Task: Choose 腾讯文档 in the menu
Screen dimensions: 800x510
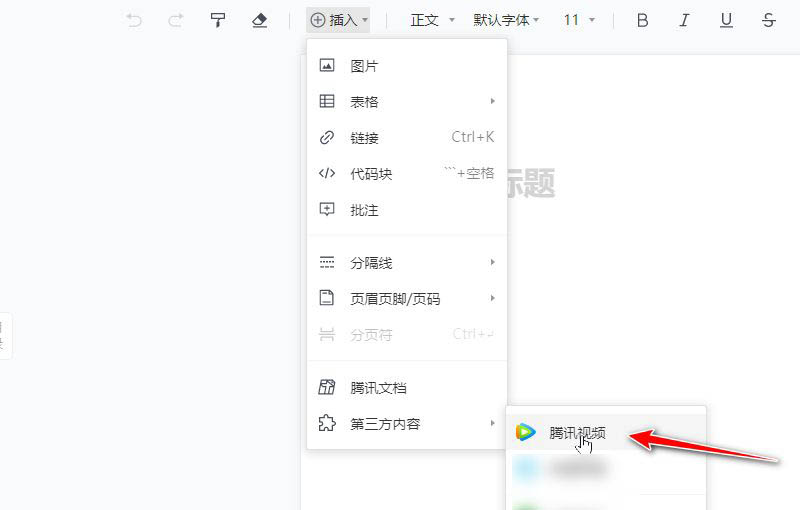Action: coord(407,388)
